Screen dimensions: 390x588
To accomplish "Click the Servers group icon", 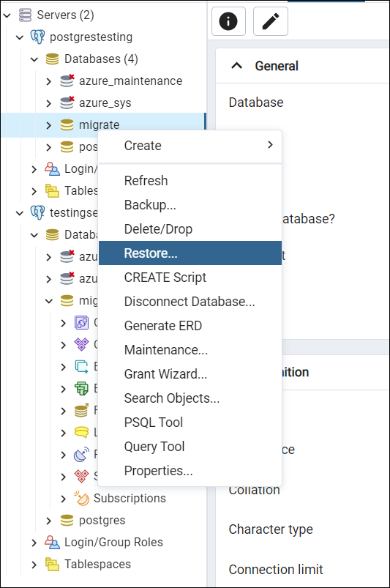I will pos(26,15).
